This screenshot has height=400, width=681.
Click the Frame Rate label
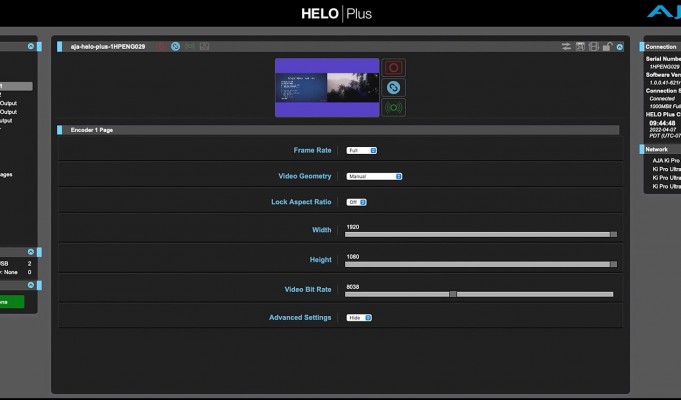(x=312, y=150)
